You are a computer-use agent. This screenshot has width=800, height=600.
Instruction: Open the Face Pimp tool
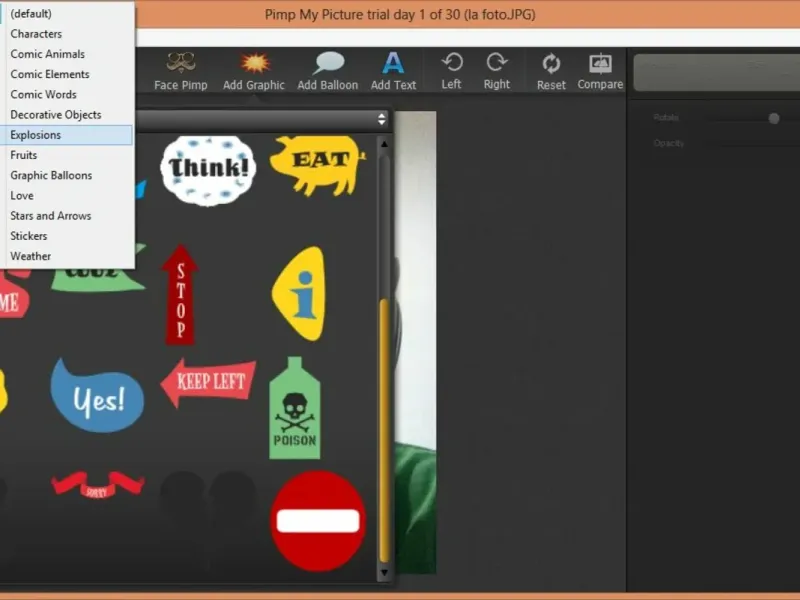tap(181, 71)
